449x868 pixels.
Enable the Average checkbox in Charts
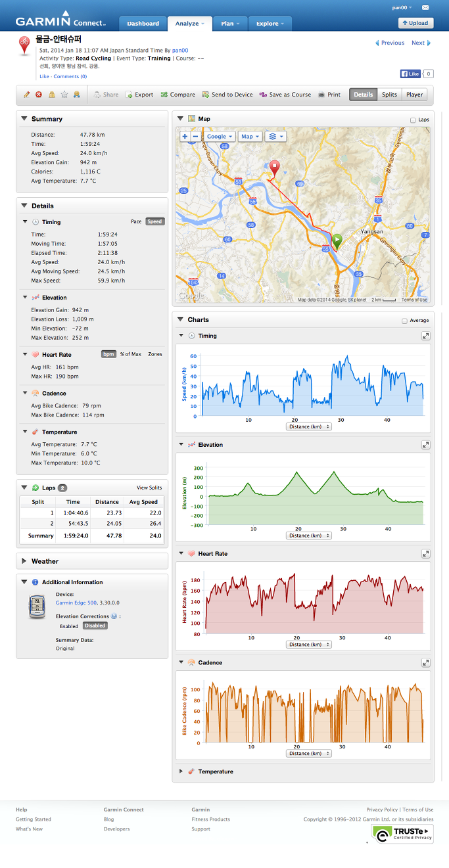(x=404, y=321)
